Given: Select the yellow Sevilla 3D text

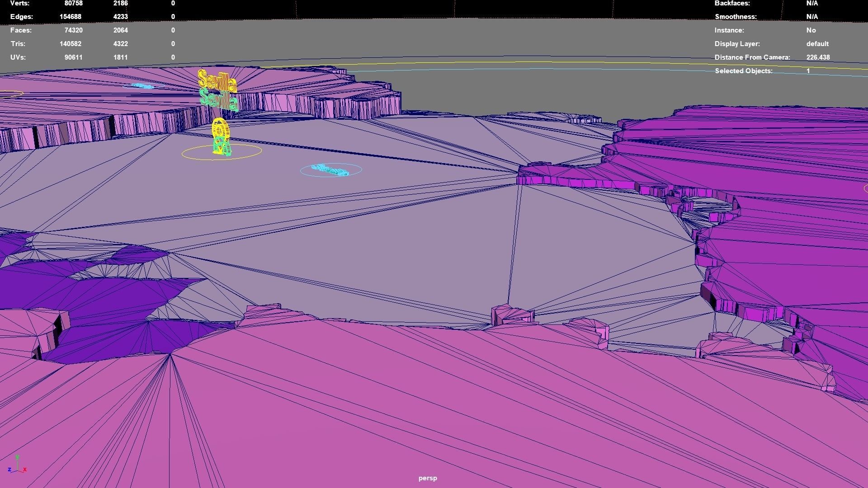Looking at the screenshot, I should [x=217, y=80].
